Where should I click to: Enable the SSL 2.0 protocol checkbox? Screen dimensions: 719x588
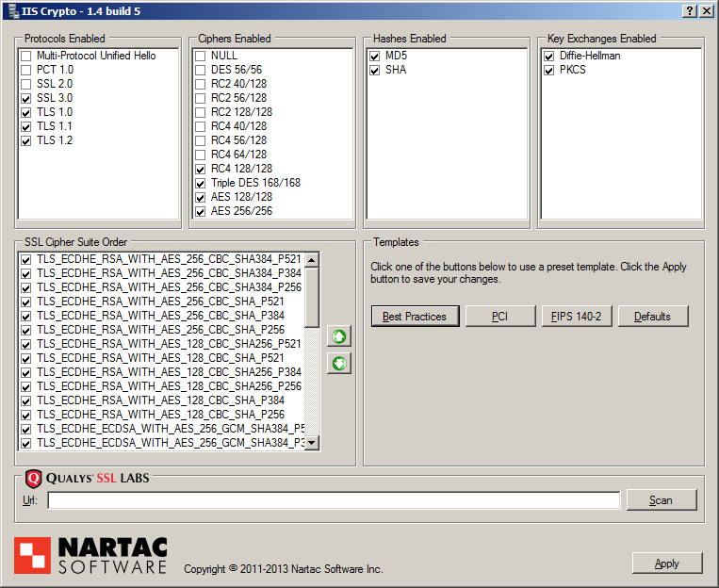[x=26, y=84]
